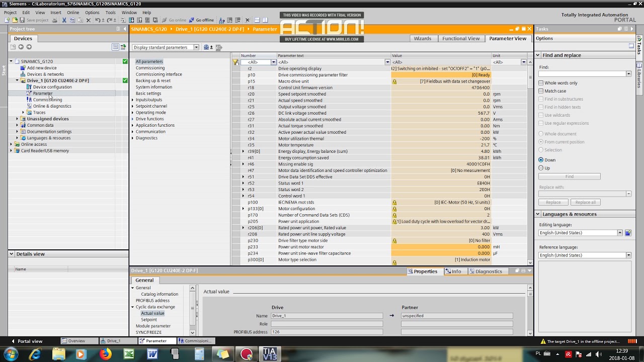This screenshot has width=644, height=362.
Task: Click the back arrow in Project tree
Action: coord(21,47)
